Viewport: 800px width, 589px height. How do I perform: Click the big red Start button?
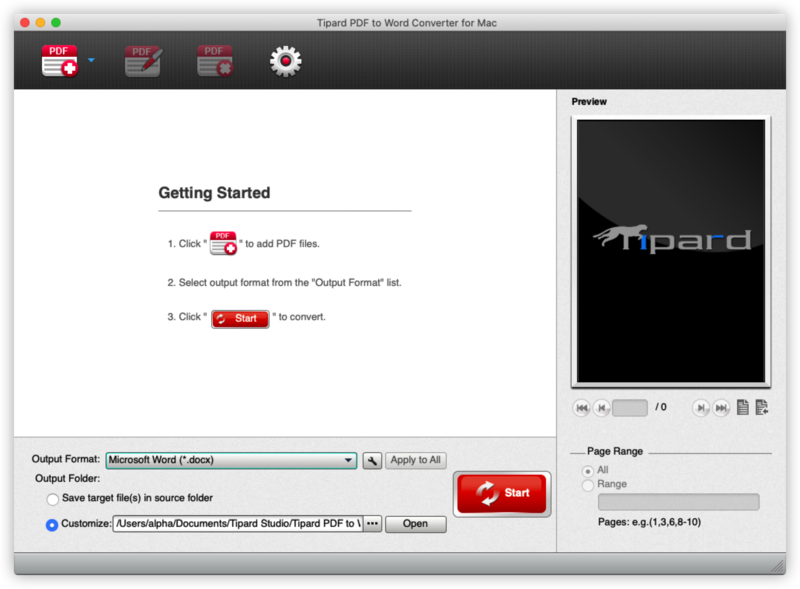click(x=502, y=494)
